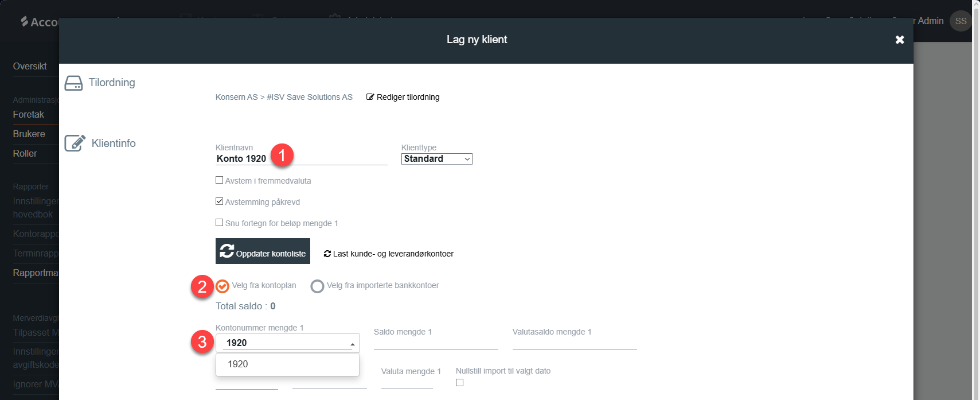Go to Foretak in the sidebar

tap(29, 115)
